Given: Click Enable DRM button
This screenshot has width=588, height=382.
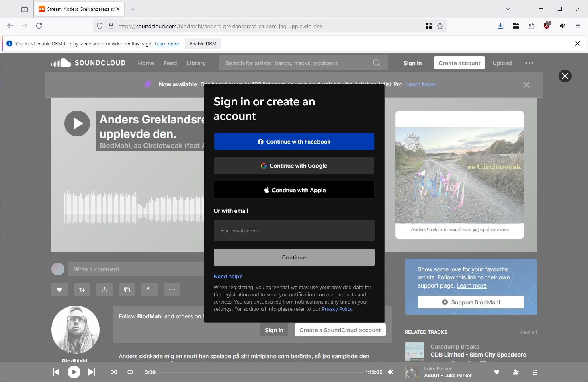Looking at the screenshot, I should [x=203, y=44].
